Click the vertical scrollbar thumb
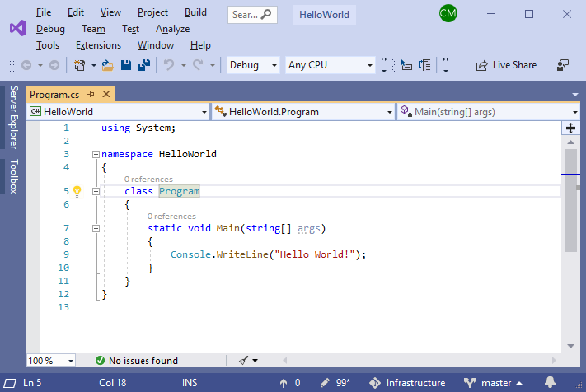 click(570, 200)
